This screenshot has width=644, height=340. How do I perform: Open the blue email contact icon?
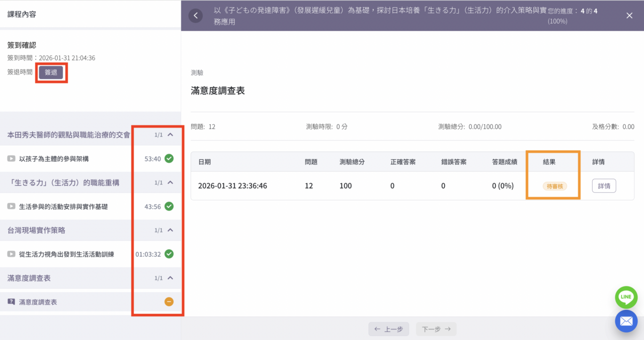pyautogui.click(x=626, y=321)
